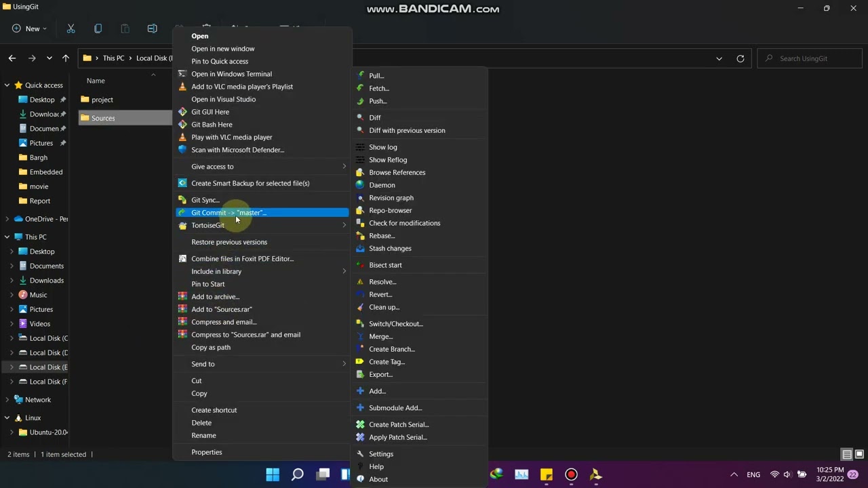Click the Create Tag yellow icon
The image size is (868, 488).
point(361,362)
